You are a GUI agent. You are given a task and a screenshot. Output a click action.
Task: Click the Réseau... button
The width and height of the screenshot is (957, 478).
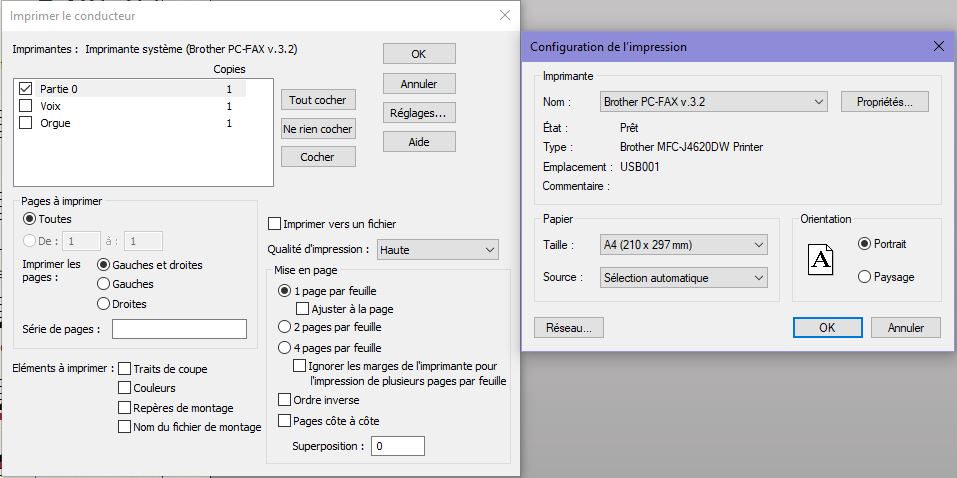click(x=569, y=327)
